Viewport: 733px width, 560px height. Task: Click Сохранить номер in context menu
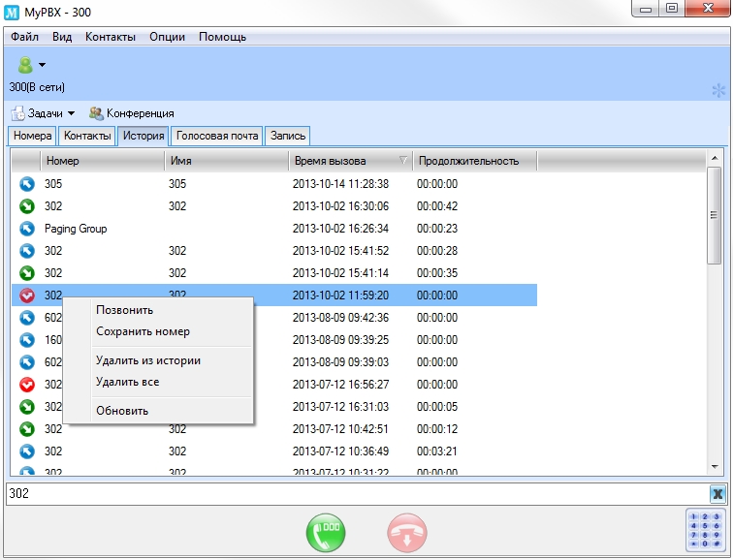143,331
